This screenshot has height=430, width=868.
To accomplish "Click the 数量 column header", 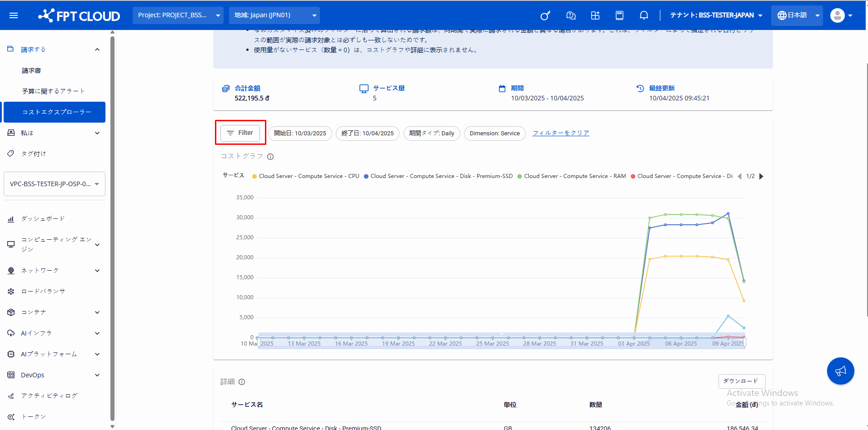I will (x=596, y=405).
